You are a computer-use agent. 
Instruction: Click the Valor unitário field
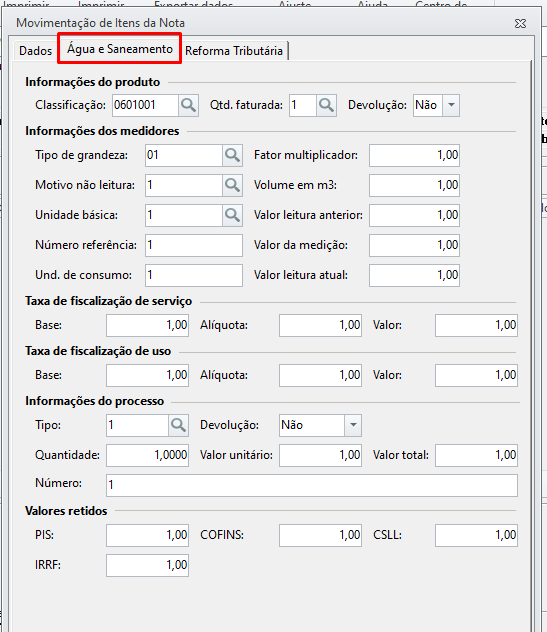(x=320, y=455)
